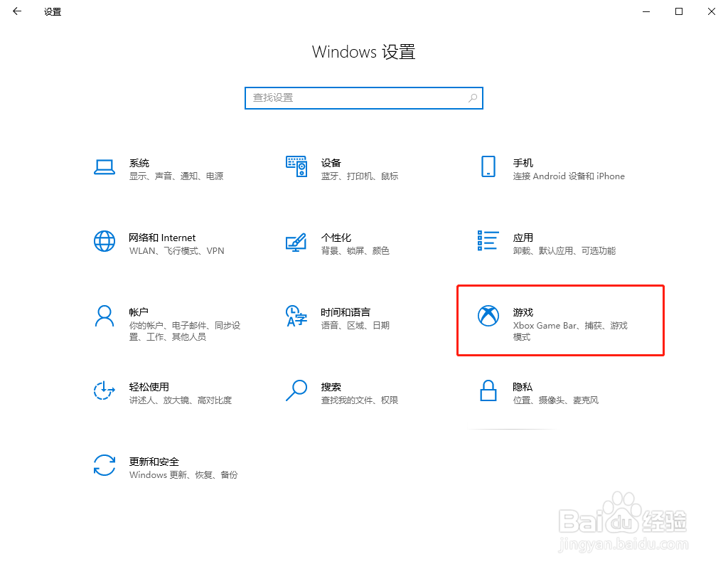Viewport: 728px width, 569px height.
Task: Click the 查找设置 search input field
Action: [x=355, y=97]
